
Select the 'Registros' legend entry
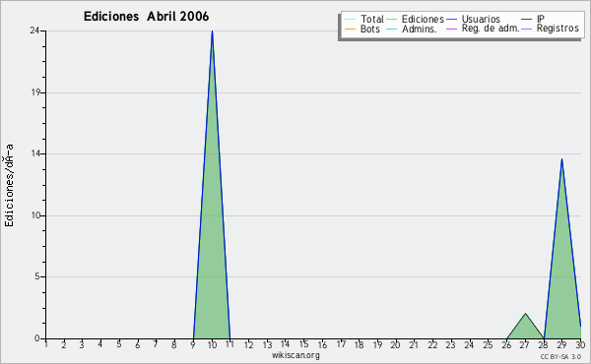[558, 29]
